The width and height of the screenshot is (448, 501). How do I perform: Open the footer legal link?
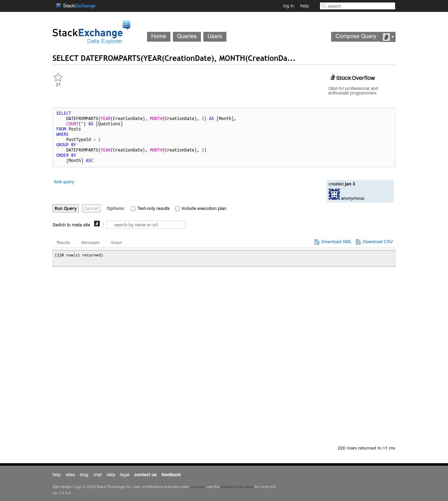(125, 475)
